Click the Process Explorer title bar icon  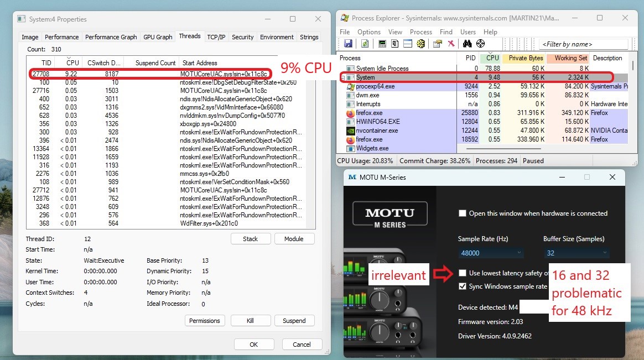click(x=345, y=18)
